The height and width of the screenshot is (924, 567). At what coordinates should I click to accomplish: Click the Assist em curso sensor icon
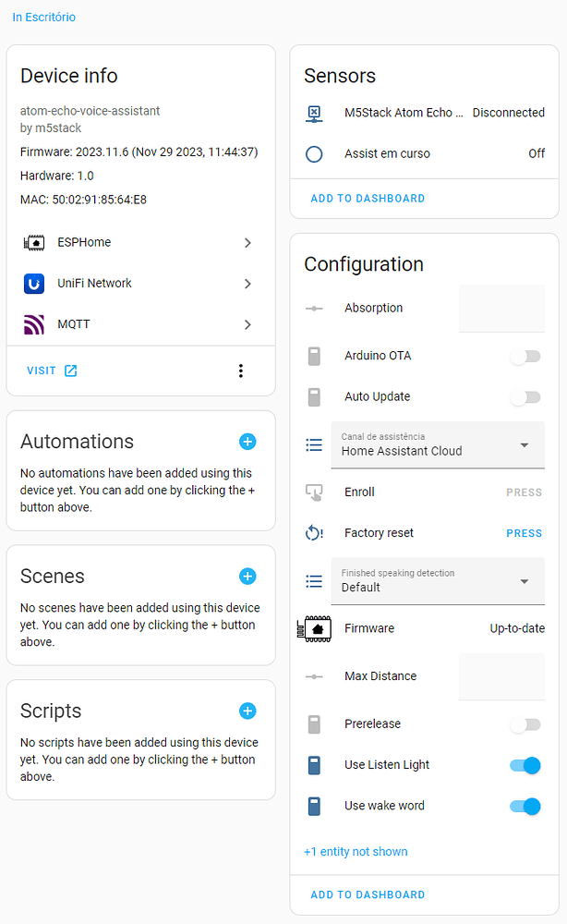[x=315, y=153]
